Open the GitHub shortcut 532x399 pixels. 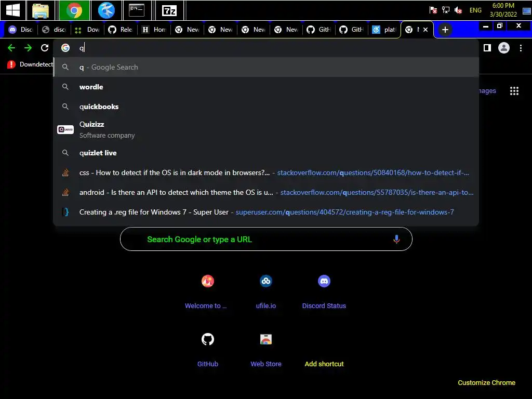(207, 350)
